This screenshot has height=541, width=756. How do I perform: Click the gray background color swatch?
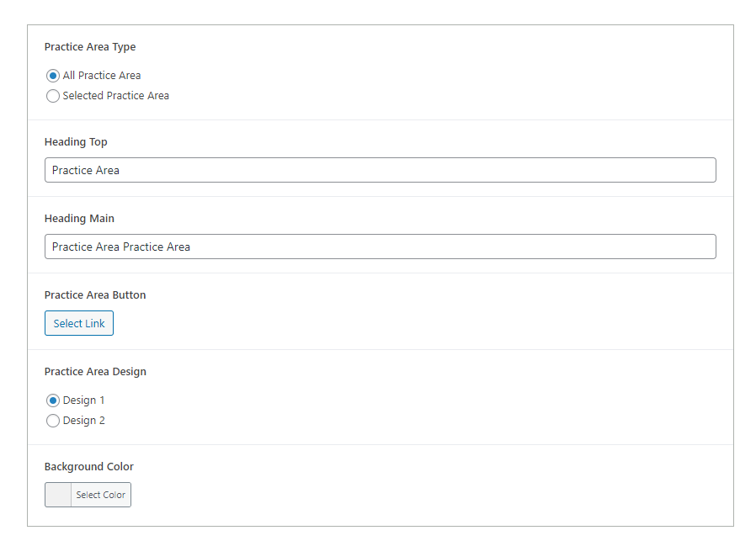[x=58, y=495]
